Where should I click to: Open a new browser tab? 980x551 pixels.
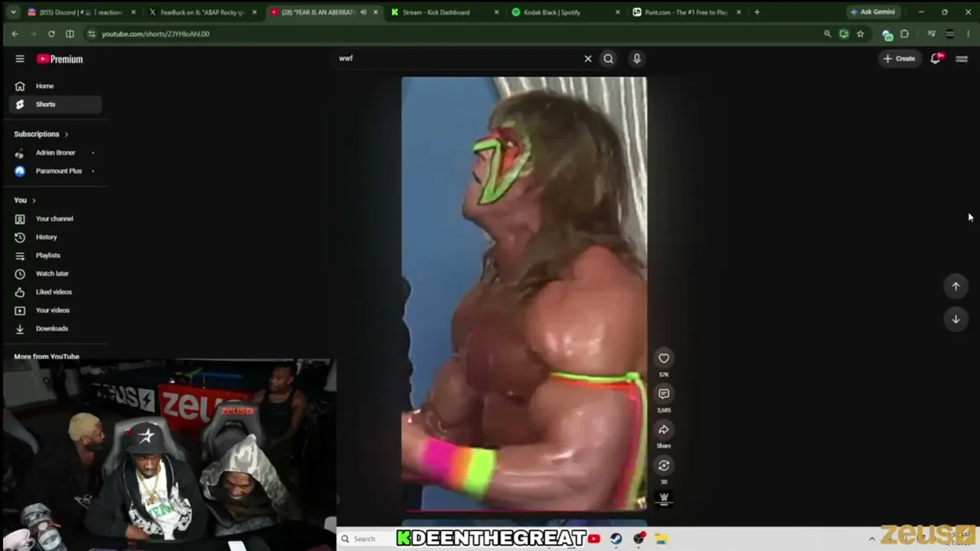tap(757, 12)
